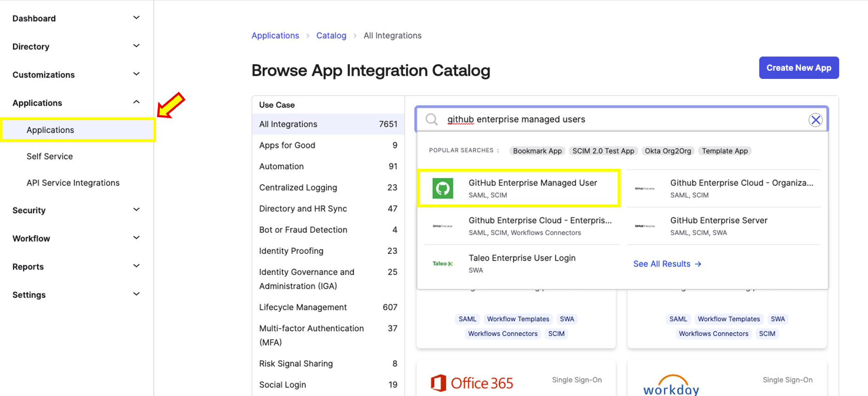
Task: Click the GitHub Enterprise Server logo
Action: point(645,226)
